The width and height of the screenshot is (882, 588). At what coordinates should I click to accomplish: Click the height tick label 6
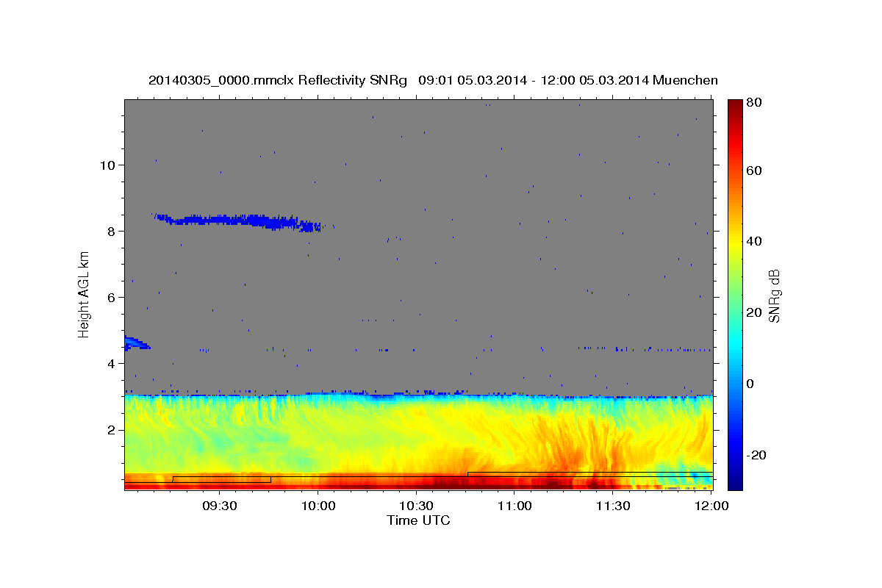pos(112,297)
